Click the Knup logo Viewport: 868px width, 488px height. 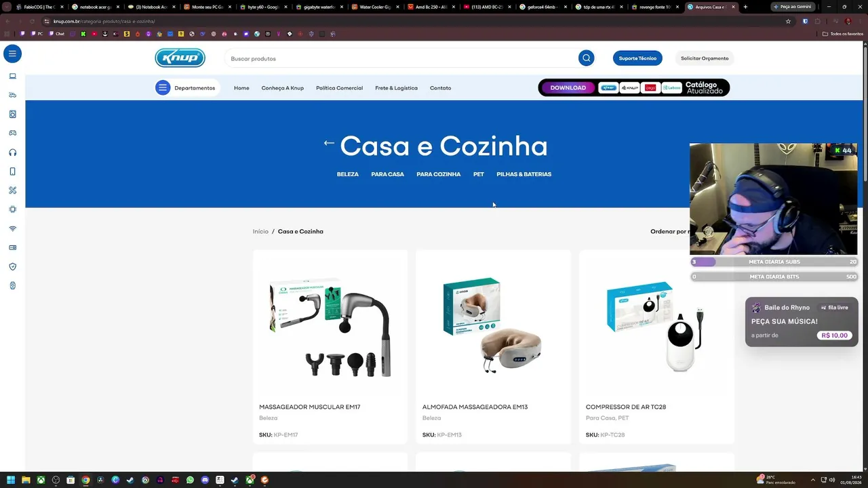(180, 58)
